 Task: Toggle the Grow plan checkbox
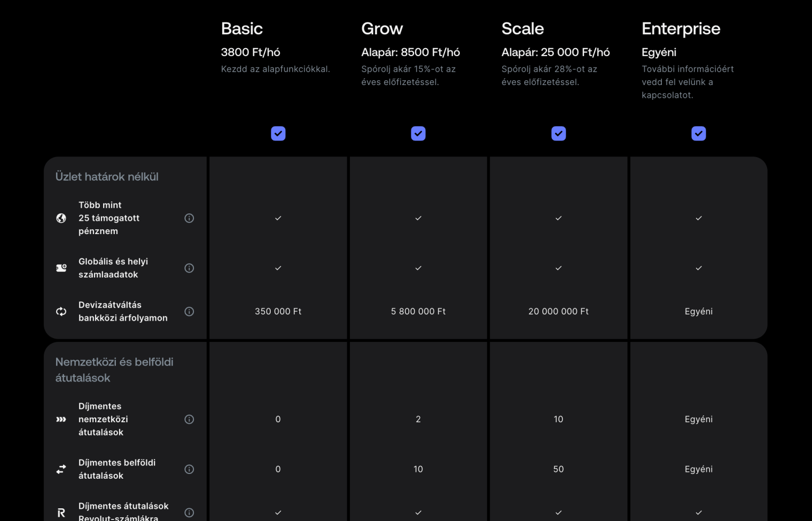click(x=418, y=134)
